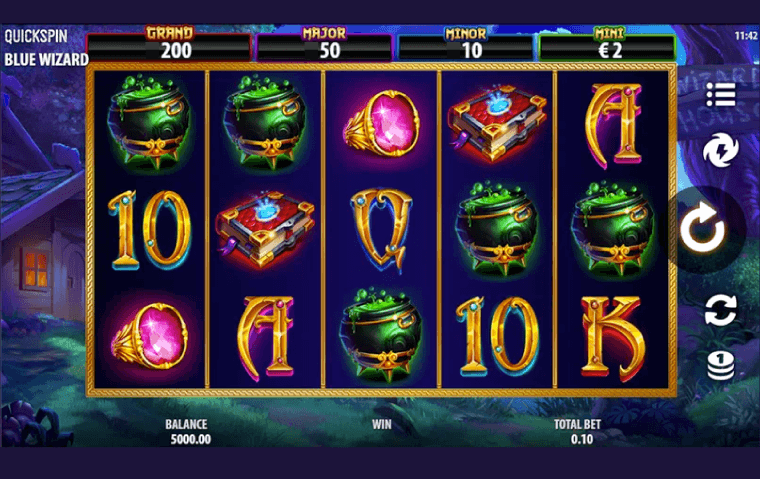Hit the large circular spin button
Viewport: 760px width, 479px height.
pyautogui.click(x=703, y=227)
